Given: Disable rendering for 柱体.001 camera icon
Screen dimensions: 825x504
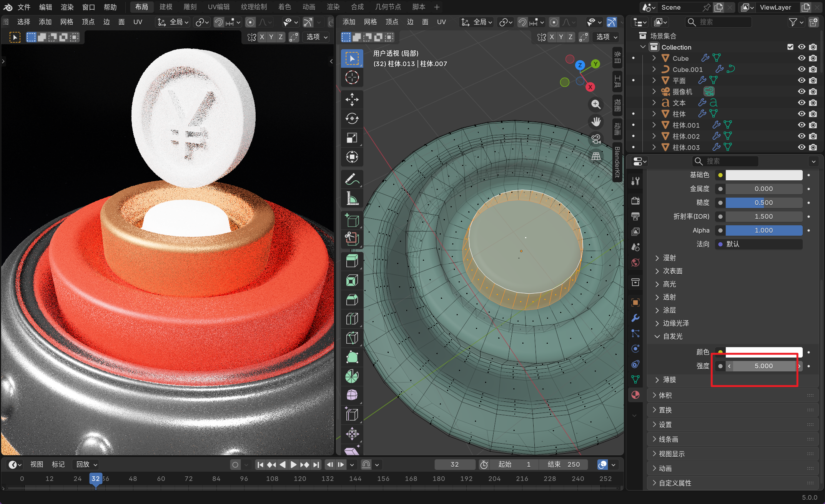Looking at the screenshot, I should 813,125.
